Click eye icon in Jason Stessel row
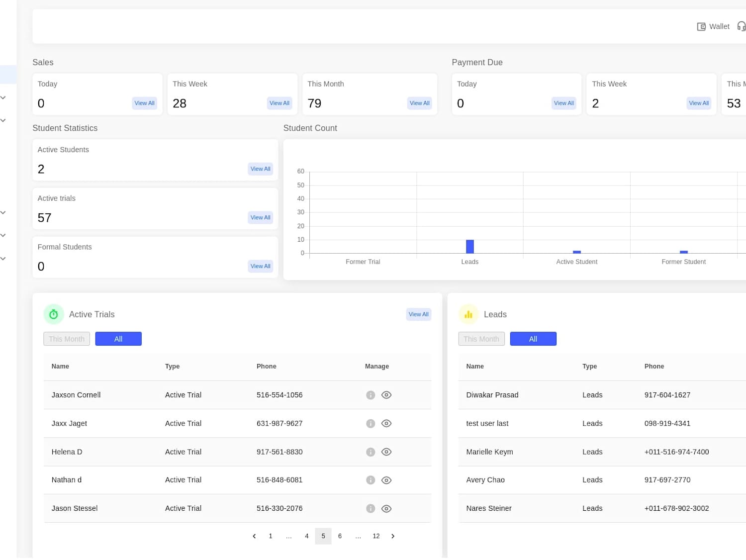Screen dimensions: 746x560 click(x=386, y=509)
